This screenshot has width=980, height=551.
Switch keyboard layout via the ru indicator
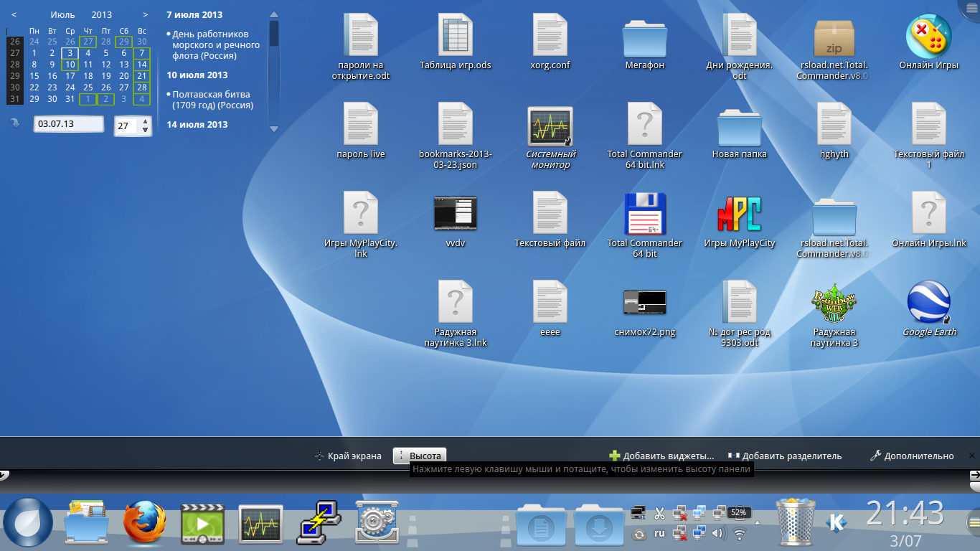click(659, 533)
